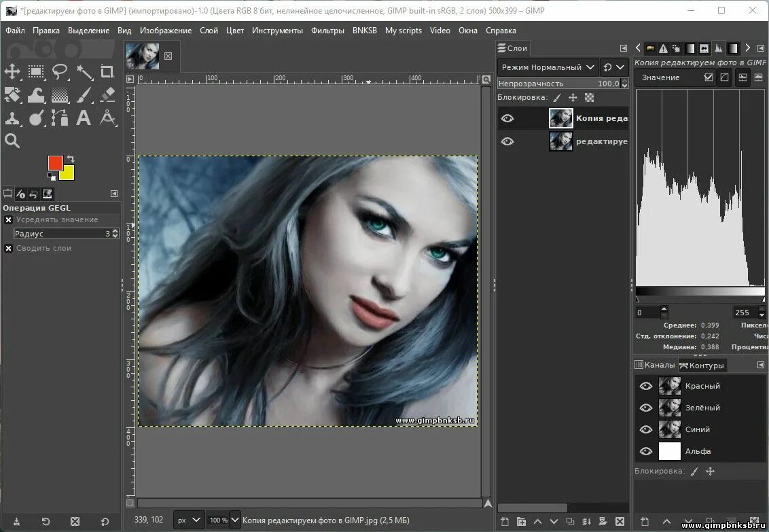Select the Move tool in the toolbox
The width and height of the screenshot is (769, 532).
point(12,71)
